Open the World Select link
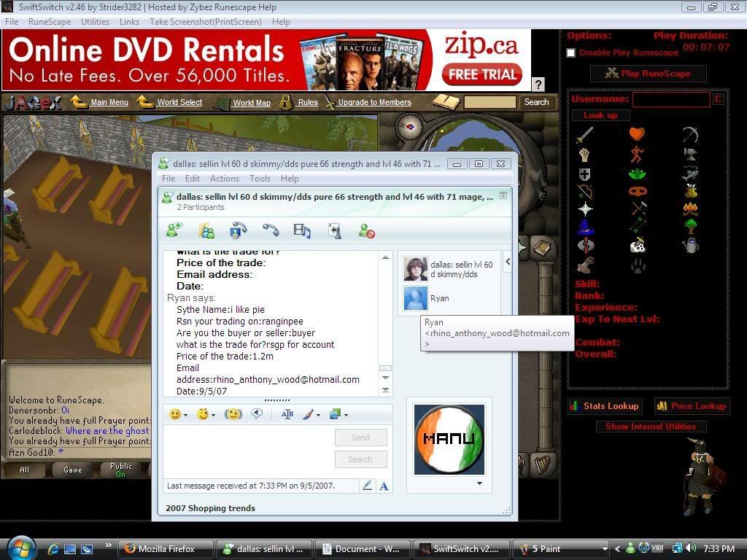This screenshot has height=560, width=747. [x=179, y=102]
